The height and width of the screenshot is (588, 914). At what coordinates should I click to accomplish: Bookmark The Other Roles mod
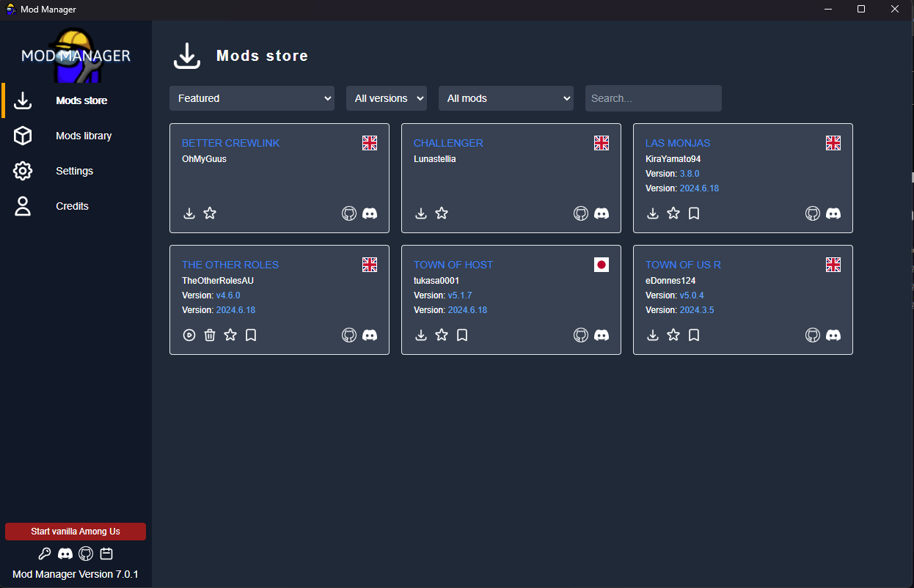(251, 335)
